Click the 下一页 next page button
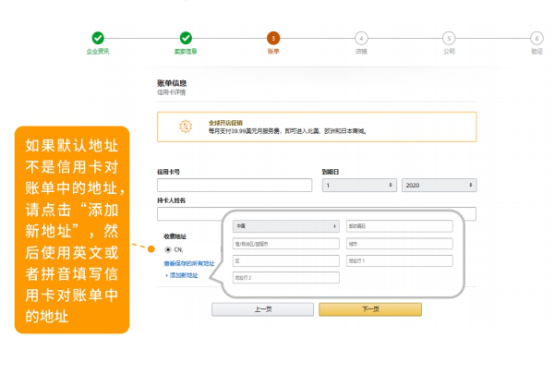Screen dimensions: 554x374 pyautogui.click(x=370, y=309)
